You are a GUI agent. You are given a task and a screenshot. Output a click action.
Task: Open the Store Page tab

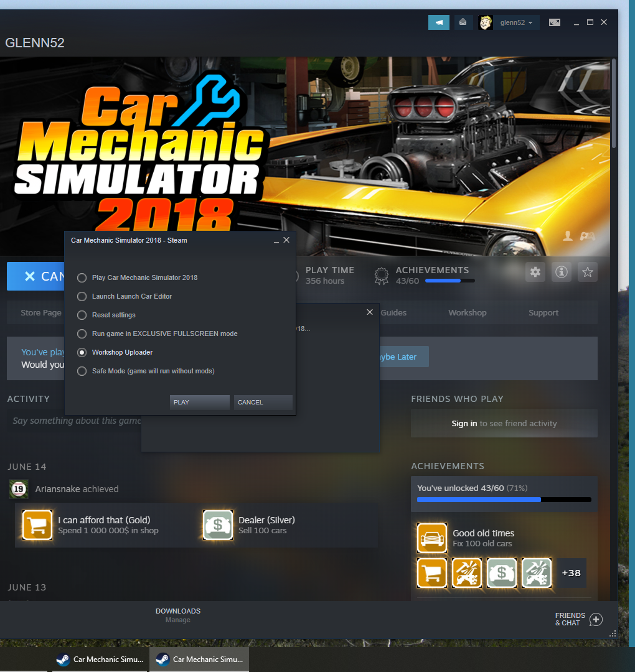coord(40,313)
